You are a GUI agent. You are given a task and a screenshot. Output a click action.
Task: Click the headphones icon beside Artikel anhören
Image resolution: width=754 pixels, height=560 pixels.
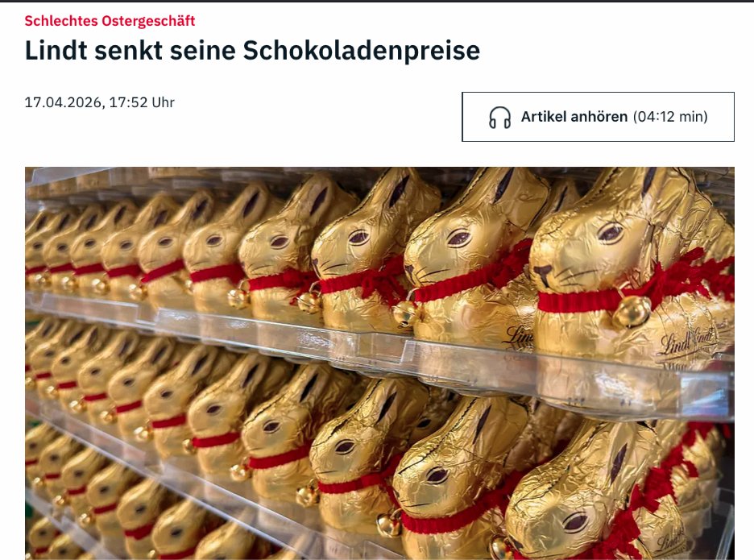pyautogui.click(x=499, y=118)
